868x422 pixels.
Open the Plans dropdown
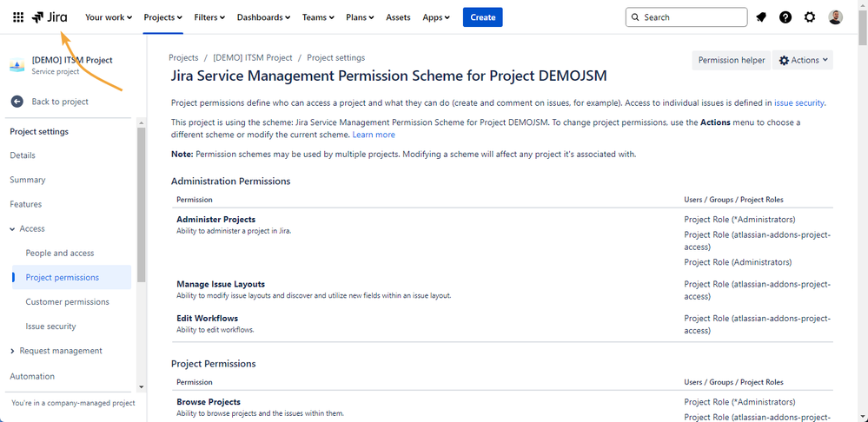pos(360,17)
